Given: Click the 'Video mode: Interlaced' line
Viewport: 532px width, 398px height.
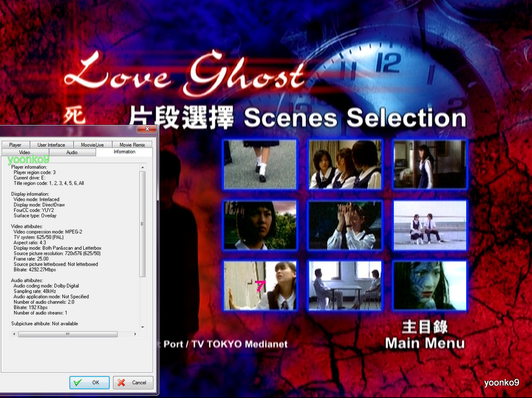Looking at the screenshot, I should [36, 199].
